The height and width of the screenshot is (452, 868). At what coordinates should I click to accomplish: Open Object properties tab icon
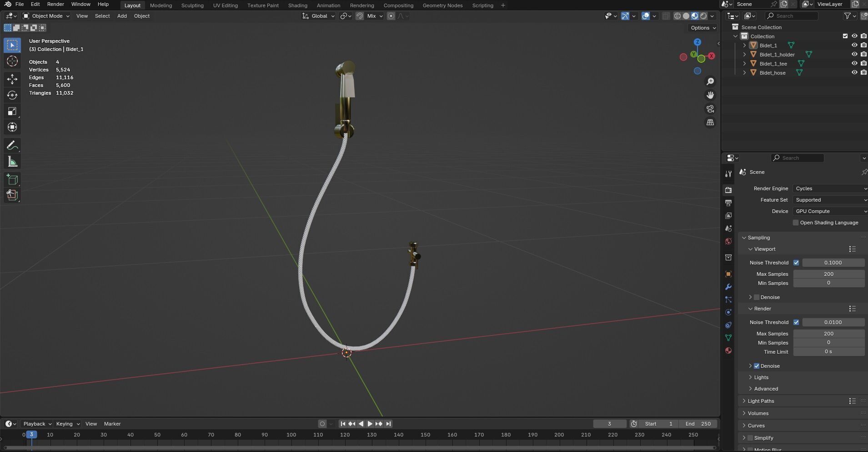pos(728,274)
